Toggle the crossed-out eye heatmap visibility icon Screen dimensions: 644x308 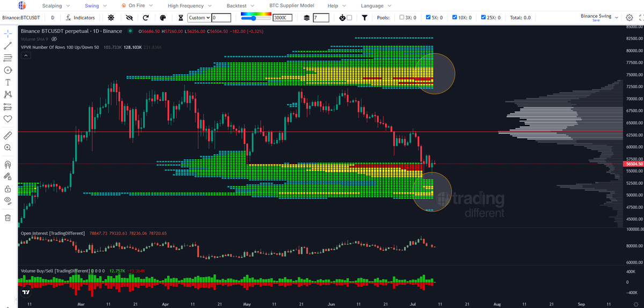129,18
